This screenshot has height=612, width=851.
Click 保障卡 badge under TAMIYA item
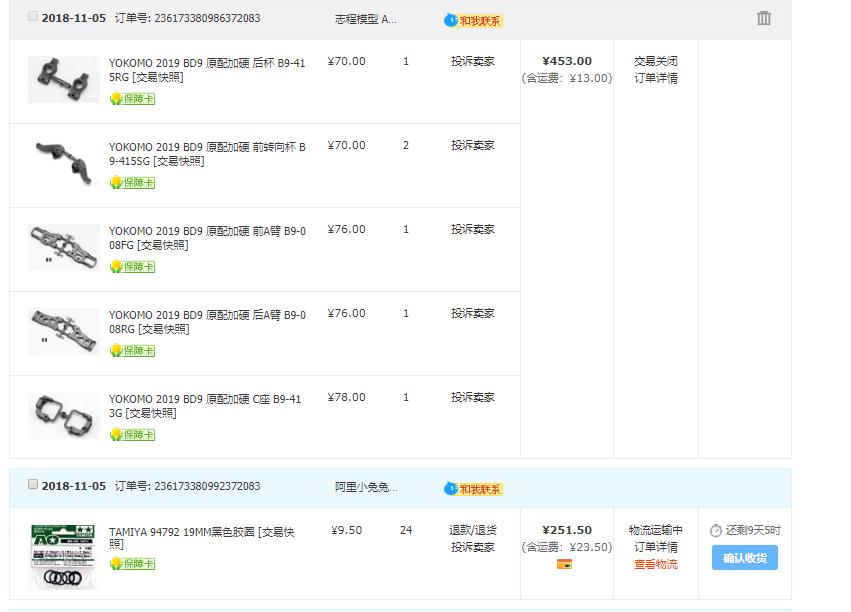tap(132, 564)
